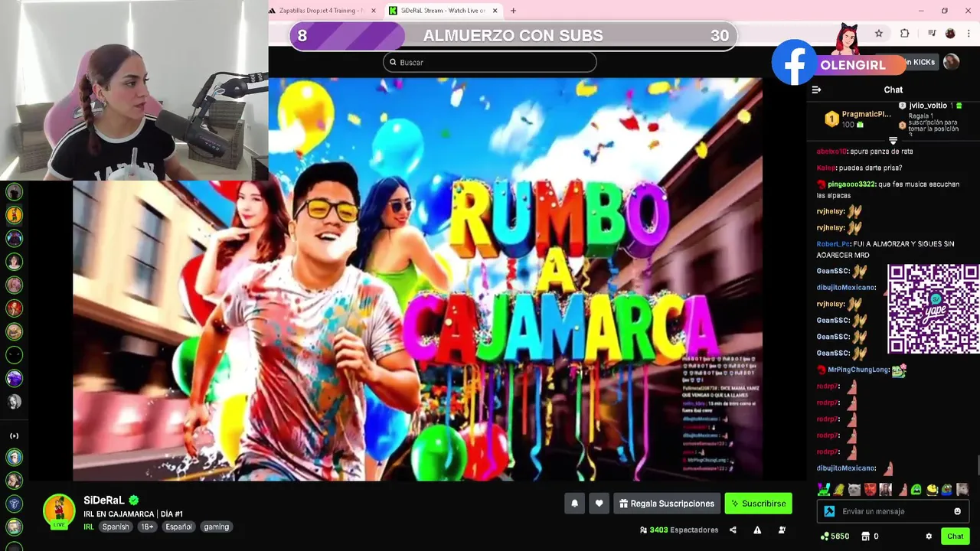Click the notification bell button
This screenshot has height=551, width=980.
coord(574,504)
